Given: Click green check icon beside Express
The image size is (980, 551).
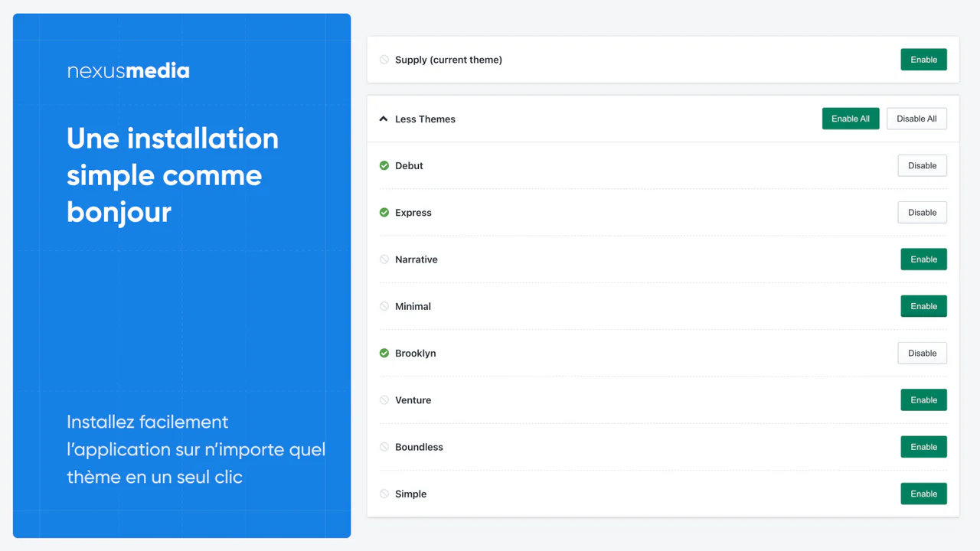Looking at the screenshot, I should point(384,212).
